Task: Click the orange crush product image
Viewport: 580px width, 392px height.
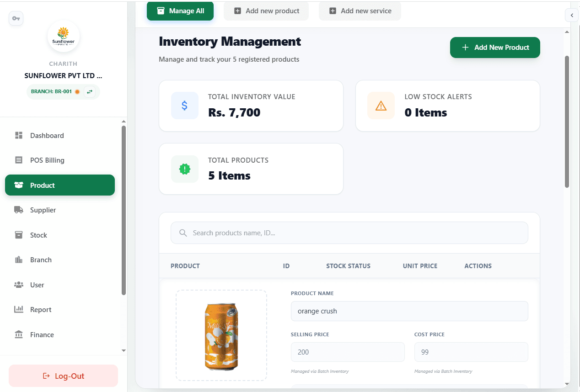Action: (x=221, y=335)
